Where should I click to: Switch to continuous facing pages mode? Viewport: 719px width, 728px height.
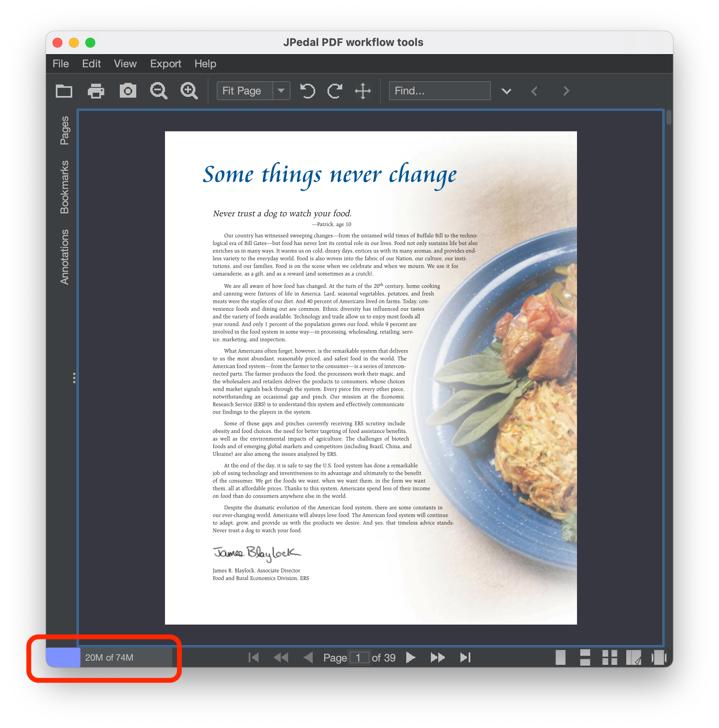tap(609, 657)
